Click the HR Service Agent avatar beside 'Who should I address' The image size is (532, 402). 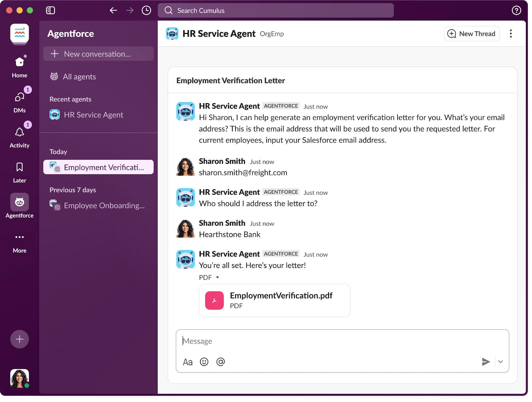pyautogui.click(x=185, y=197)
